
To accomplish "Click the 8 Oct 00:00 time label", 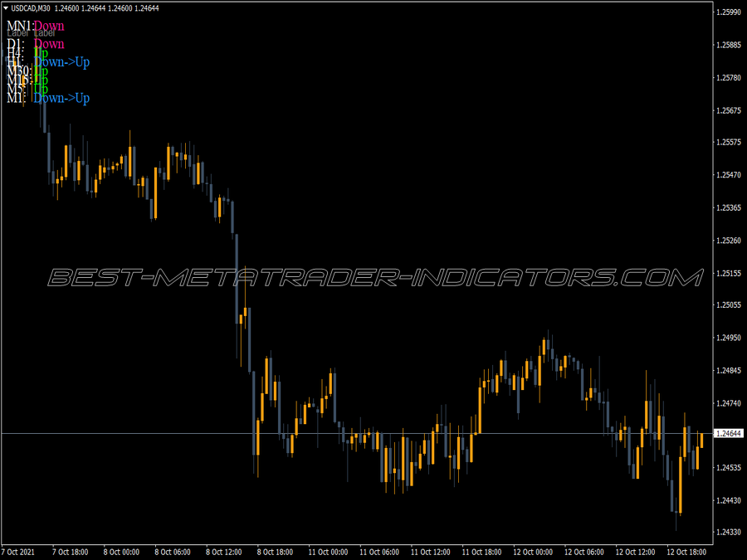I will pyautogui.click(x=121, y=553).
